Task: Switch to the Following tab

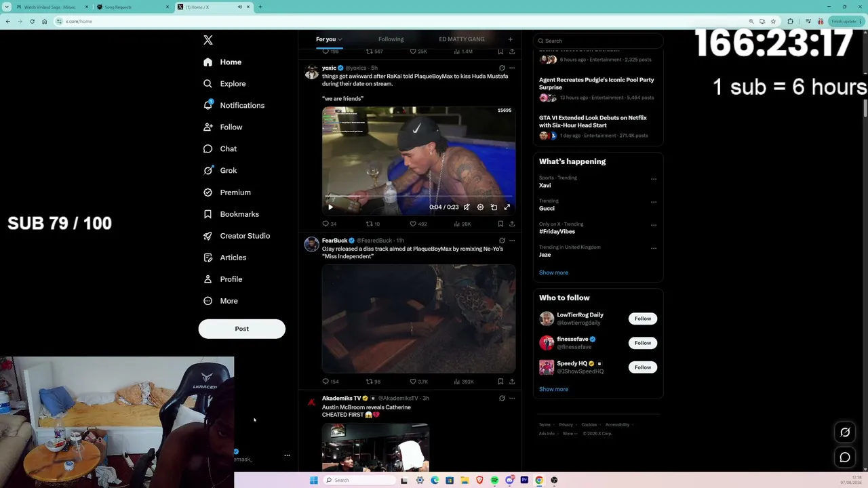Action: (x=391, y=39)
